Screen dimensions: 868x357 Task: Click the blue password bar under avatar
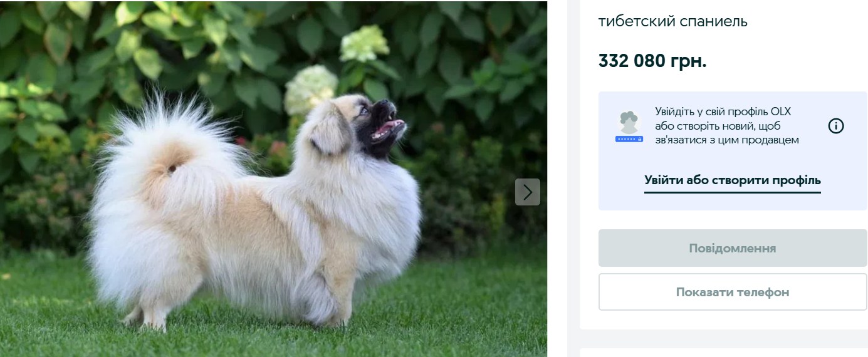click(x=629, y=138)
